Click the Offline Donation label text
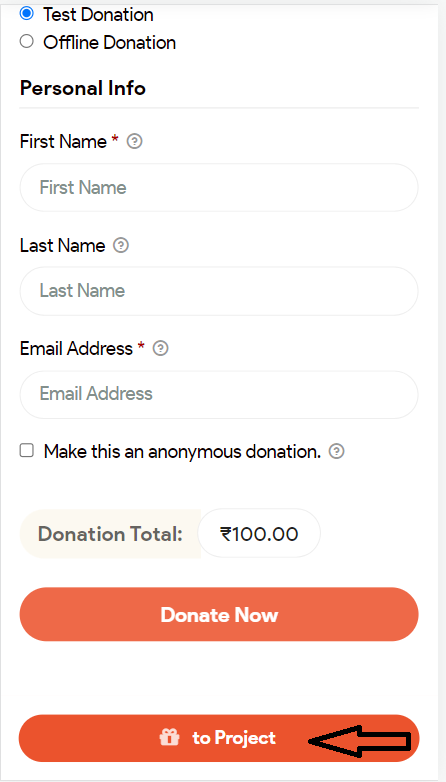 [110, 43]
